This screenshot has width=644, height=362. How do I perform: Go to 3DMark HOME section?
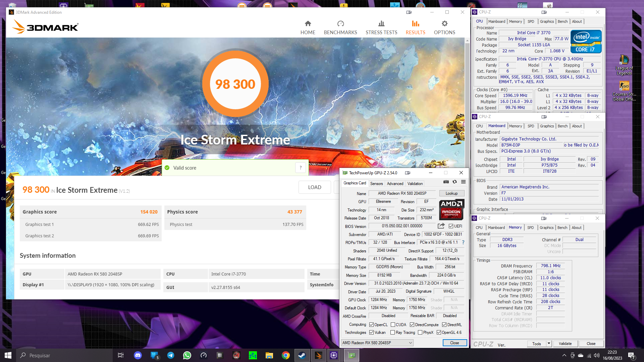(x=308, y=27)
